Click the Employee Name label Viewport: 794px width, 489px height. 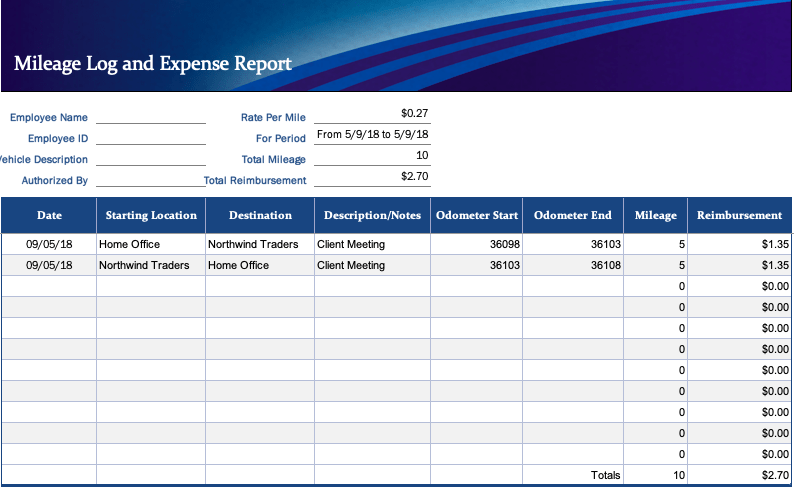(x=49, y=117)
